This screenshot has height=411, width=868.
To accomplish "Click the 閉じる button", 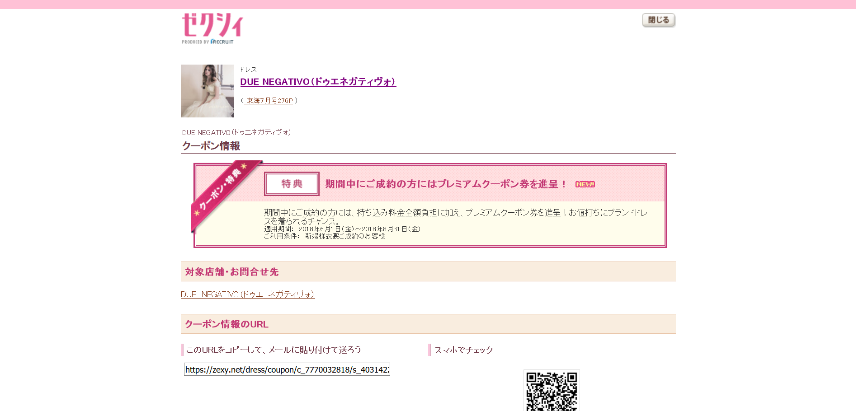I will pos(659,20).
